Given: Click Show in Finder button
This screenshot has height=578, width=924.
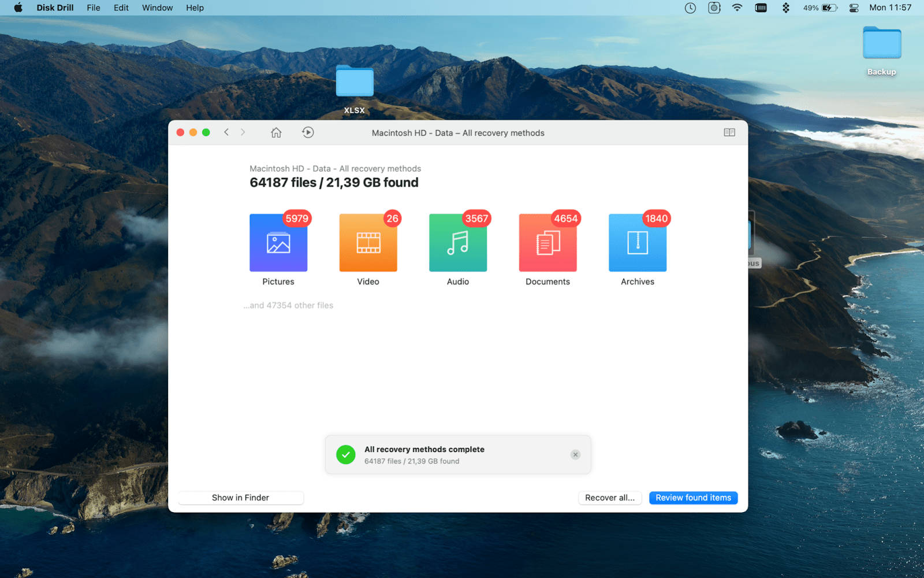Looking at the screenshot, I should click(241, 498).
